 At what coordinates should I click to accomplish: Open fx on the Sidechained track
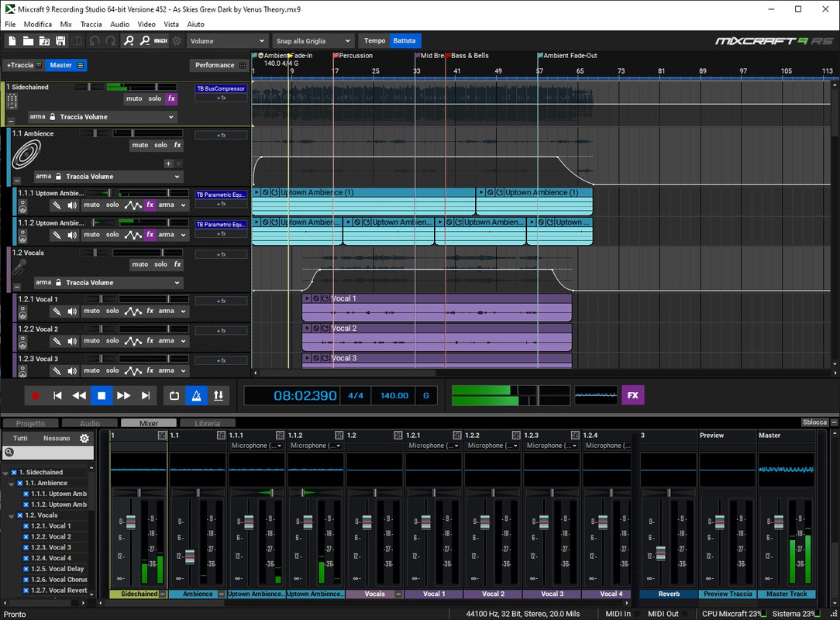[171, 98]
